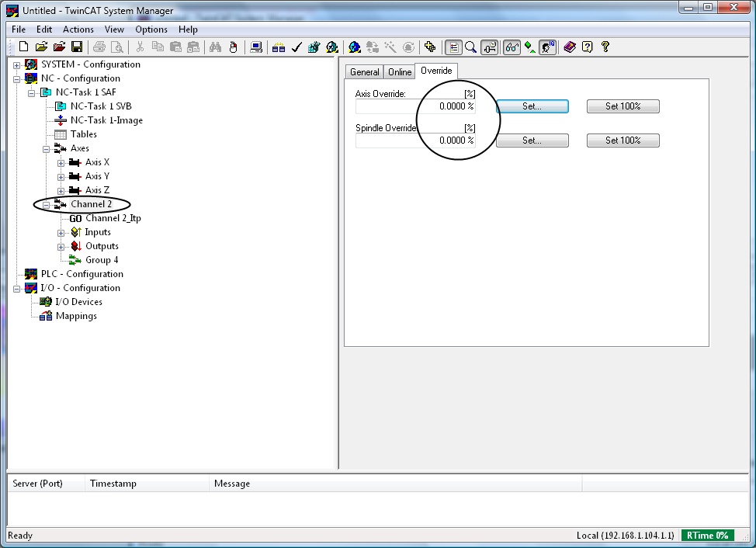
Task: Select Group 4 in the tree
Action: [x=101, y=260]
